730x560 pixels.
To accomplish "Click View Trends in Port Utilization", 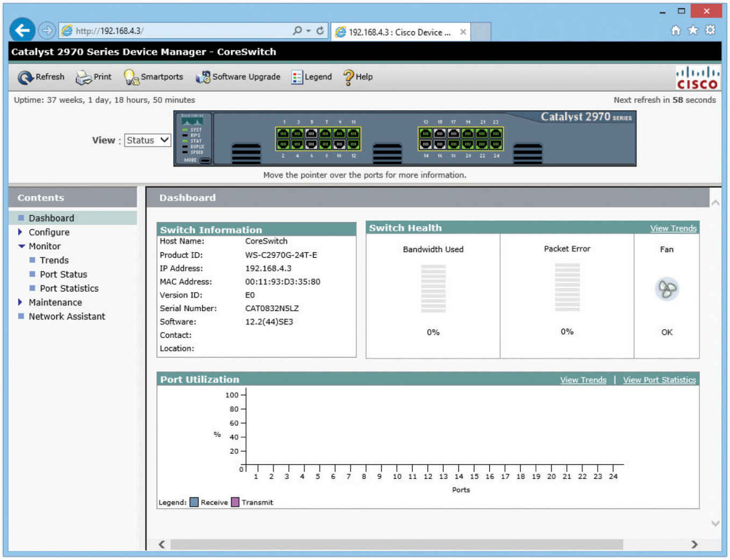I will [x=583, y=380].
